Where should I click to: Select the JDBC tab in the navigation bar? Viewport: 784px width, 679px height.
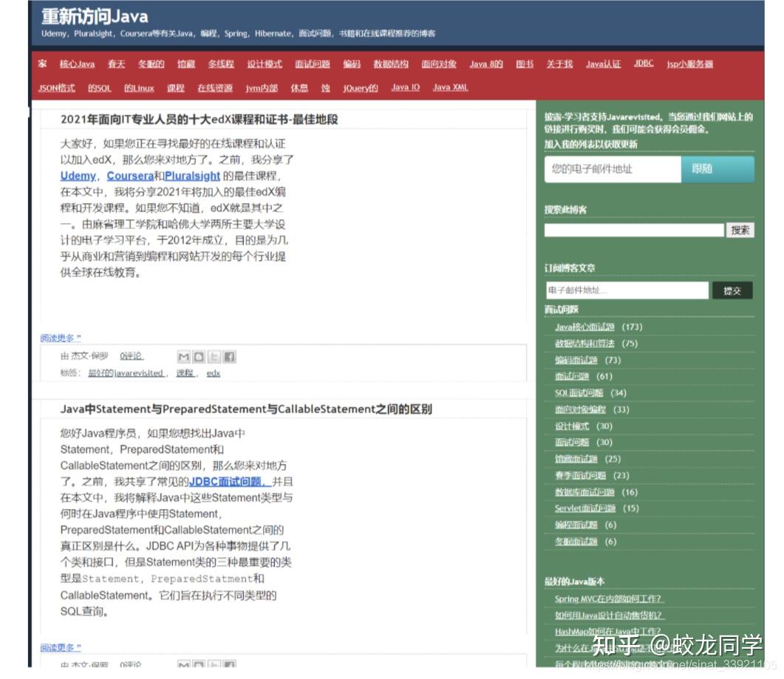pyautogui.click(x=643, y=64)
